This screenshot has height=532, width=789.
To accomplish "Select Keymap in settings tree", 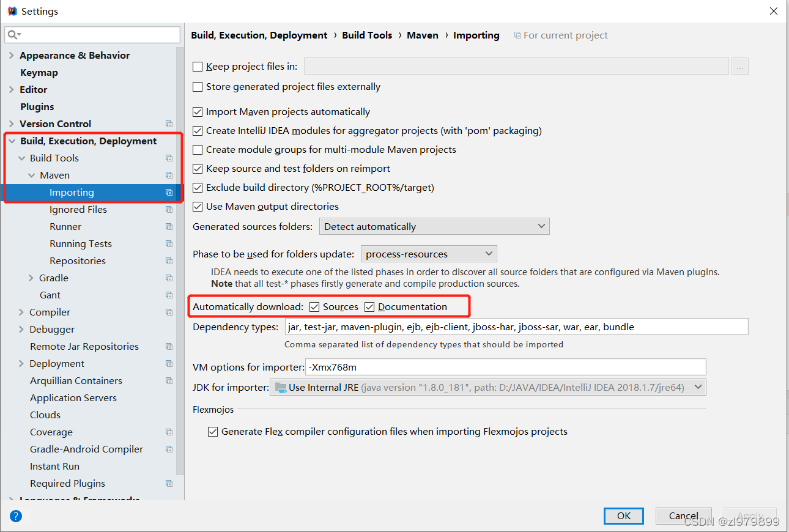I will point(39,73).
